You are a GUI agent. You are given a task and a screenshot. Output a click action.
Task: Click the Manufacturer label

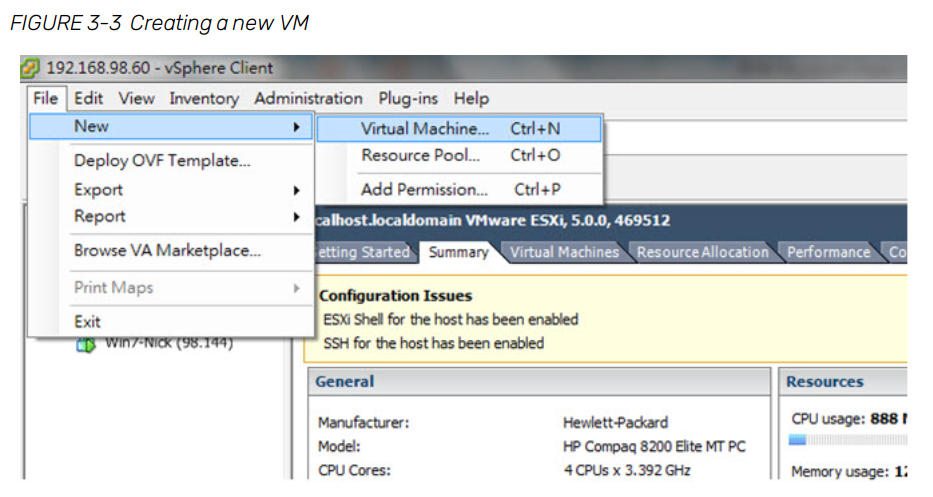(363, 423)
